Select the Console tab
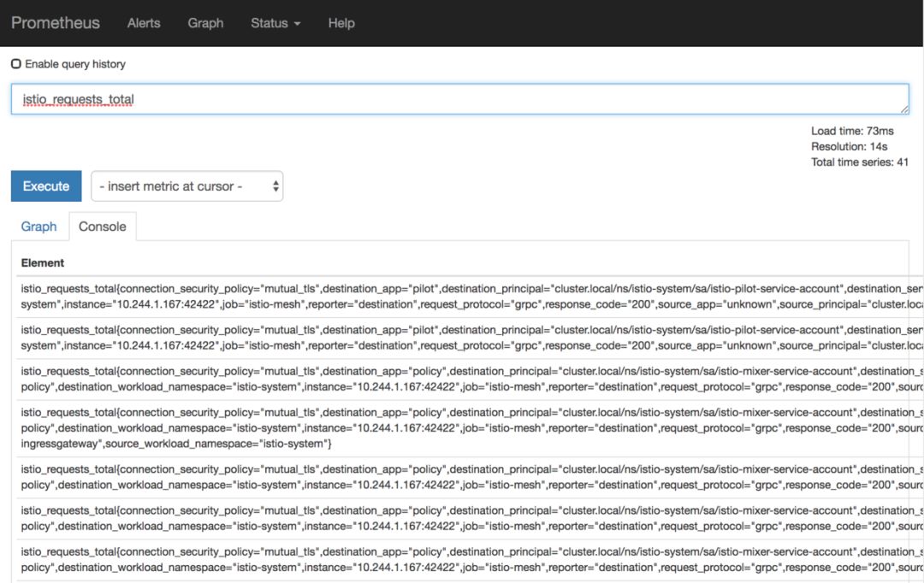Screen dimensions: 924x583 pos(103,227)
